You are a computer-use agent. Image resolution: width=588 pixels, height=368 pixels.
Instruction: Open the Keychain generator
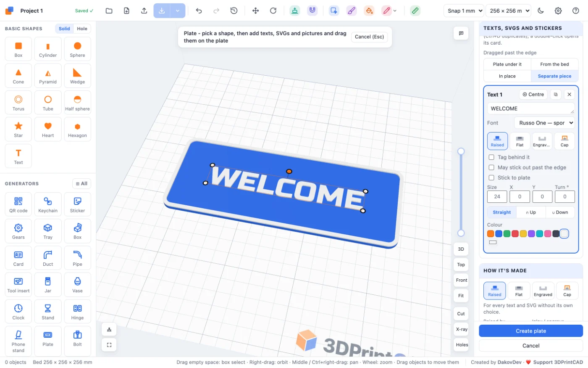coord(48,204)
